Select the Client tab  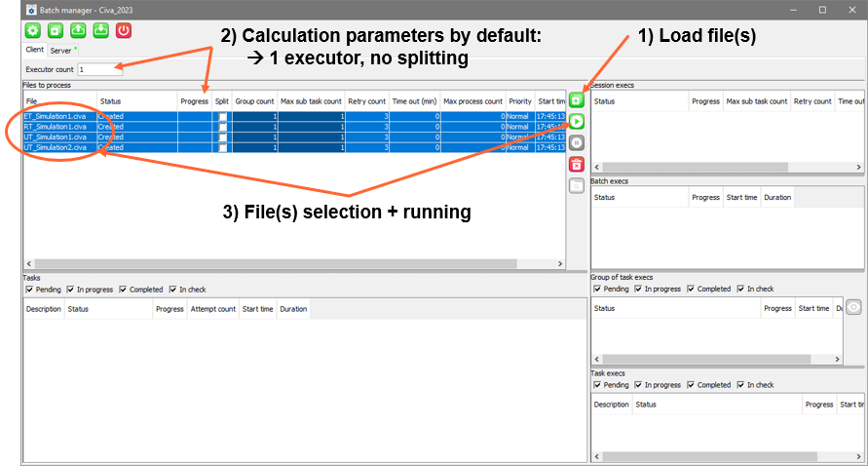click(34, 50)
